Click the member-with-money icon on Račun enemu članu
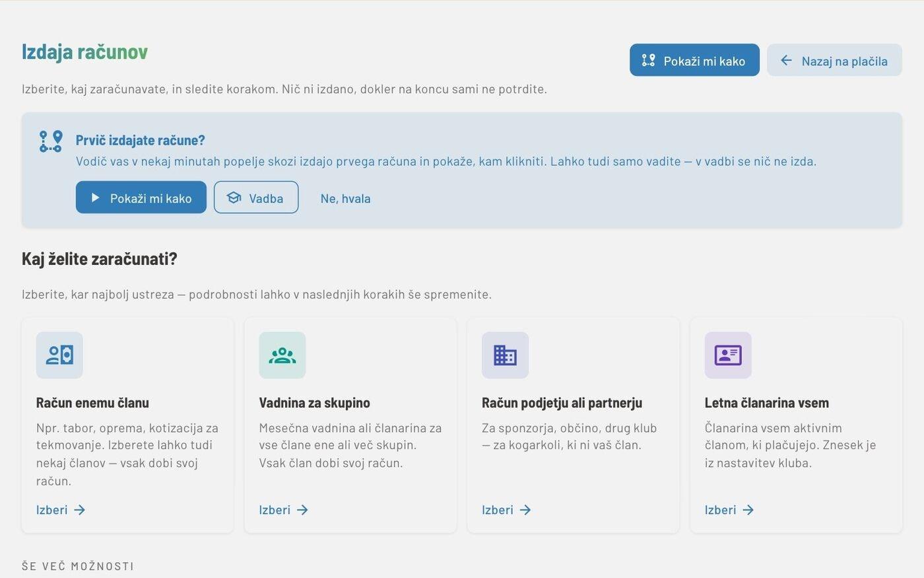The height and width of the screenshot is (578, 924). pos(59,355)
